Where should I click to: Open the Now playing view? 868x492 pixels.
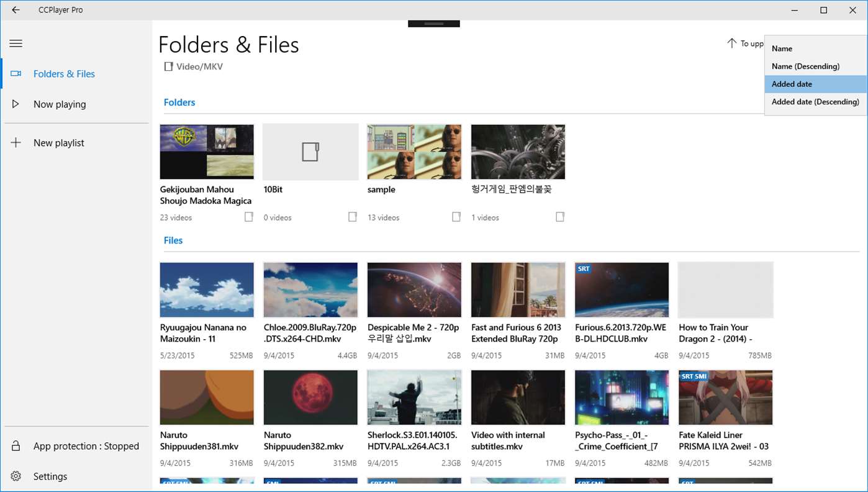pos(60,104)
